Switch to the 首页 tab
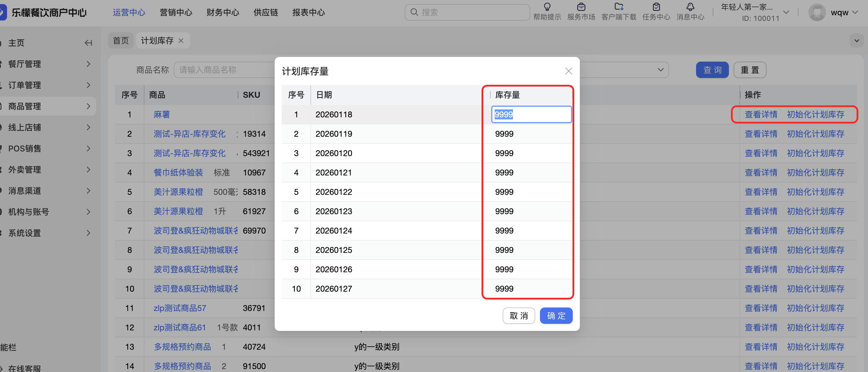Viewport: 868px width, 372px height. [121, 41]
